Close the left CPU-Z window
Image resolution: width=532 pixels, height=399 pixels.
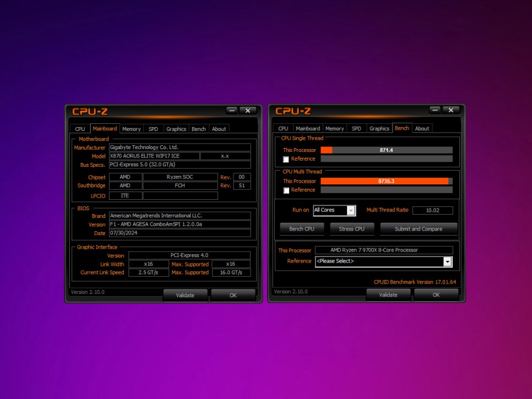click(248, 111)
